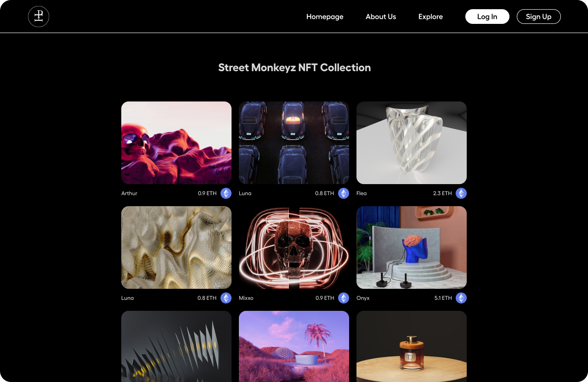This screenshot has height=382, width=588.
Task: Click the Flea NFT name
Action: coord(362,193)
